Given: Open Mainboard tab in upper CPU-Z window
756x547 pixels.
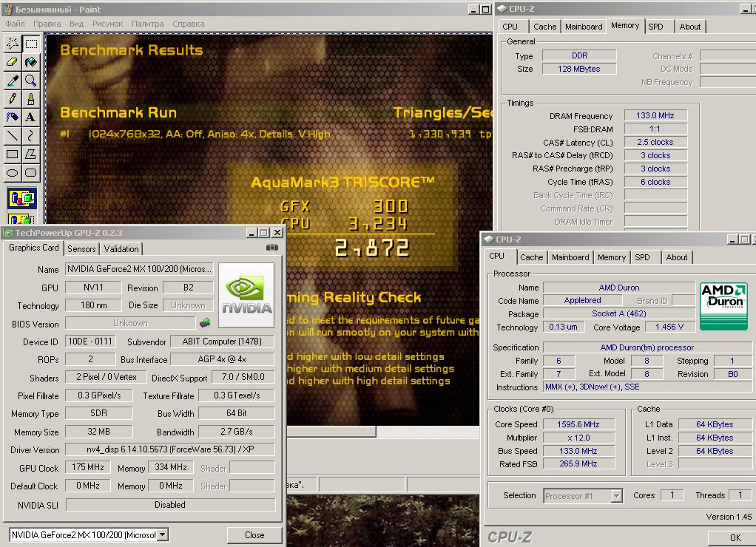Looking at the screenshot, I should coord(584,27).
